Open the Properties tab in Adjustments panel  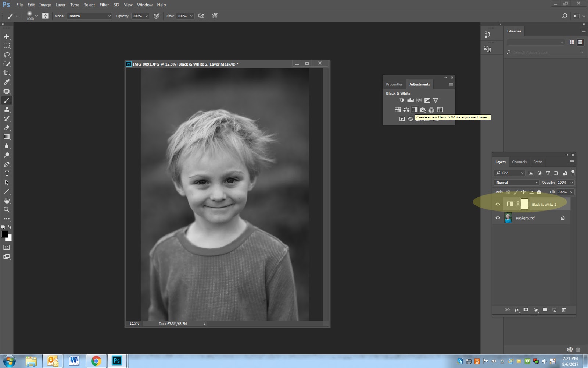point(394,84)
